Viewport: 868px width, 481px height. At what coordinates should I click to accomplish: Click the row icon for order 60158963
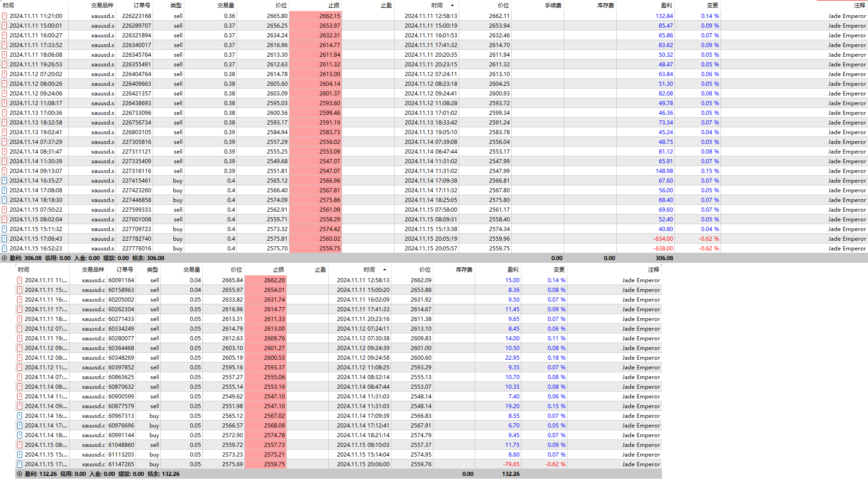tap(20, 290)
